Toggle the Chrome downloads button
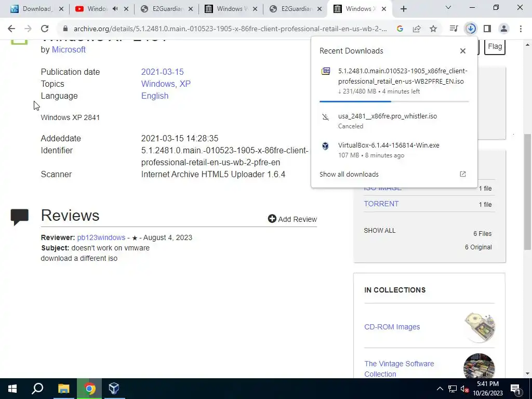532x399 pixels. pos(471,29)
